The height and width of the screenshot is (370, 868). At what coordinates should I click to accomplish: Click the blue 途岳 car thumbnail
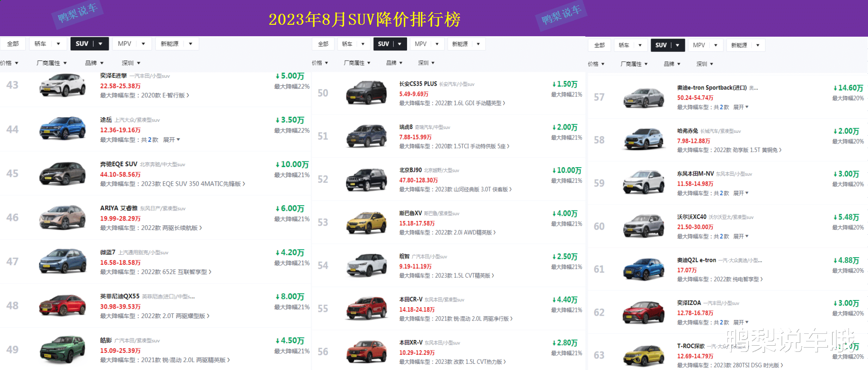[62, 130]
